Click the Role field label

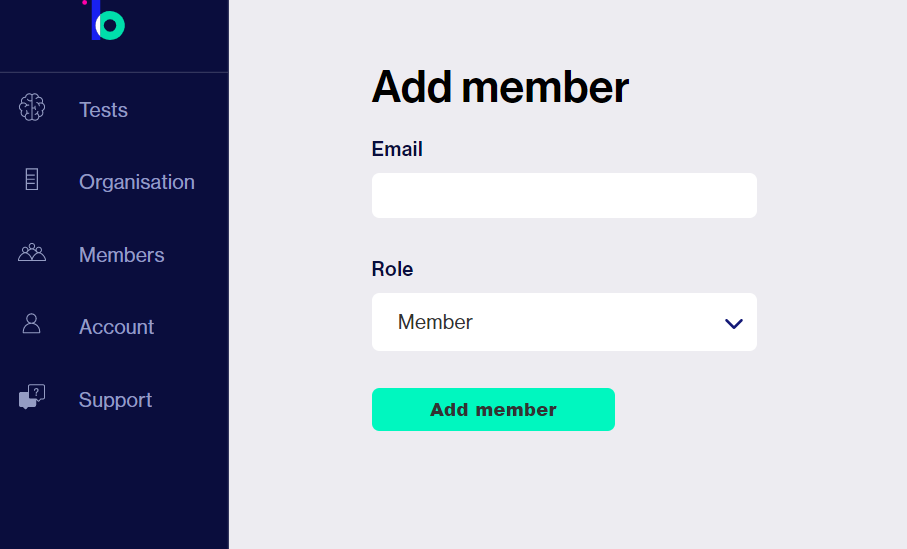(392, 269)
